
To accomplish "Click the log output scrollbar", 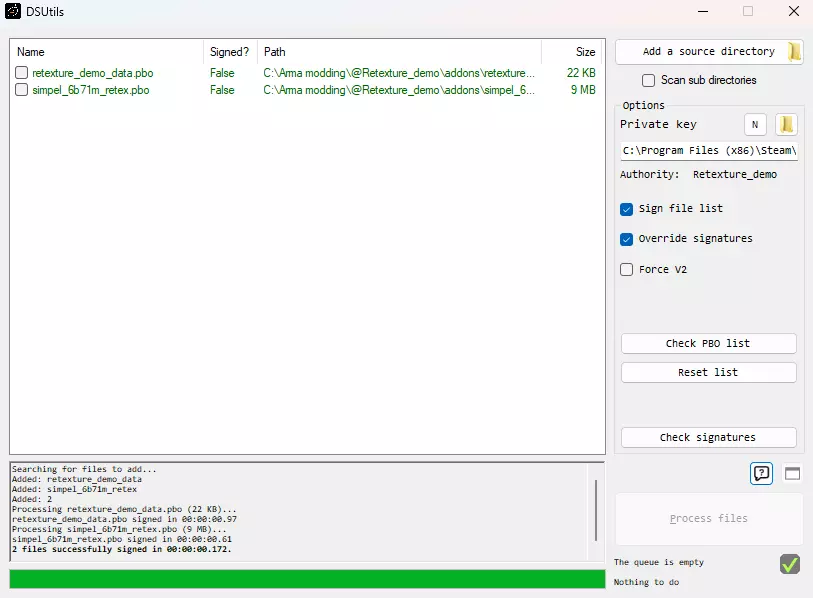I will [x=596, y=510].
